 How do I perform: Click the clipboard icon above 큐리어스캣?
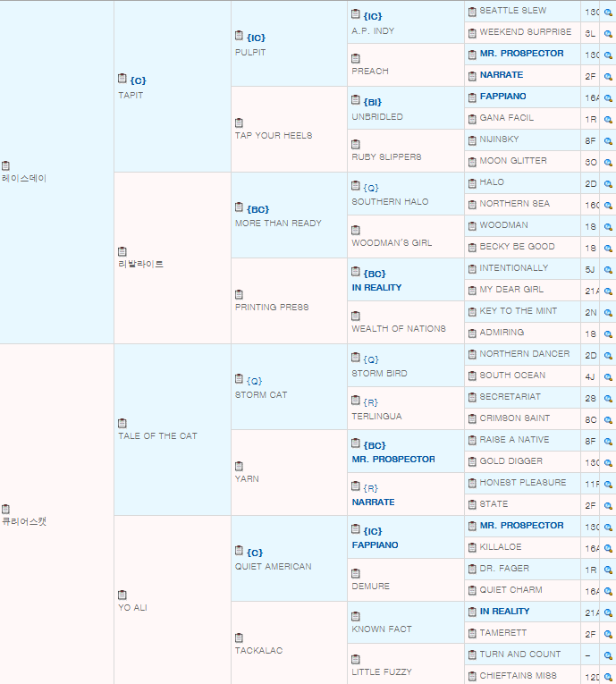[x=5, y=509]
